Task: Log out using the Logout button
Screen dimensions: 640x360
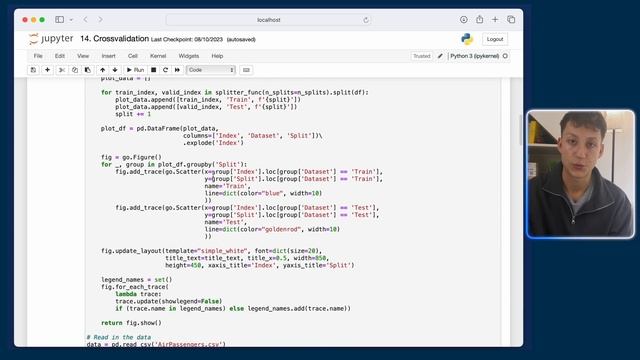Action: 495,39
